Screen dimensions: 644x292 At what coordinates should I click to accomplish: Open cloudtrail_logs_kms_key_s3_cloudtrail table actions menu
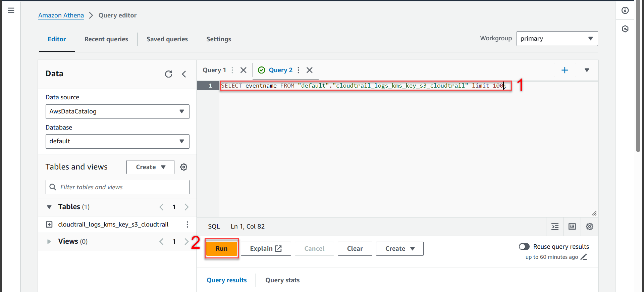point(187,225)
